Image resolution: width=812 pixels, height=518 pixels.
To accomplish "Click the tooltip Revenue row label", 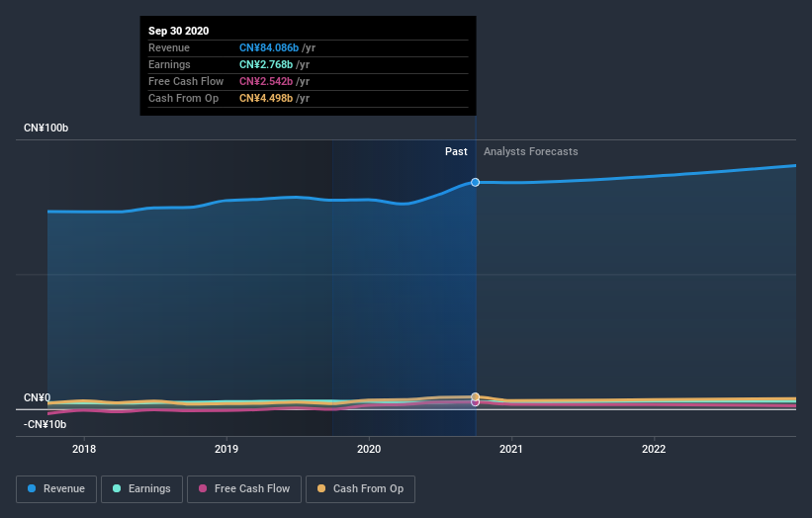I will (169, 47).
